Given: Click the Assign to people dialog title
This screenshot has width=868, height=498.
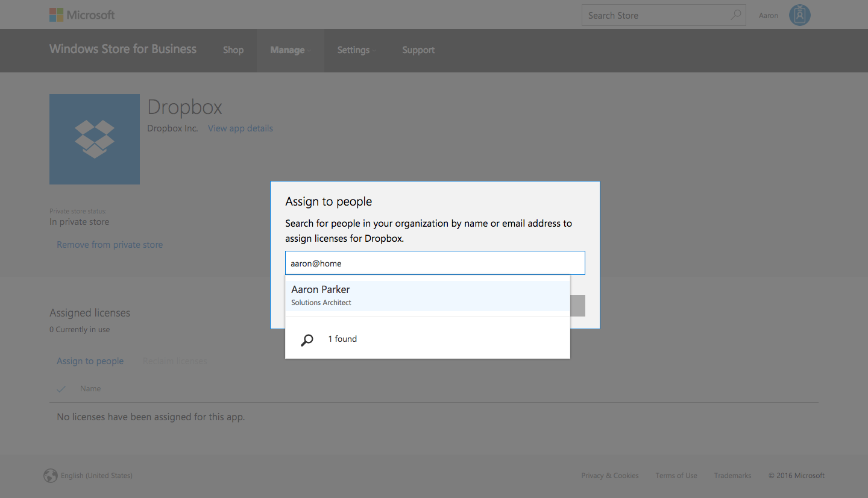Looking at the screenshot, I should click(329, 202).
